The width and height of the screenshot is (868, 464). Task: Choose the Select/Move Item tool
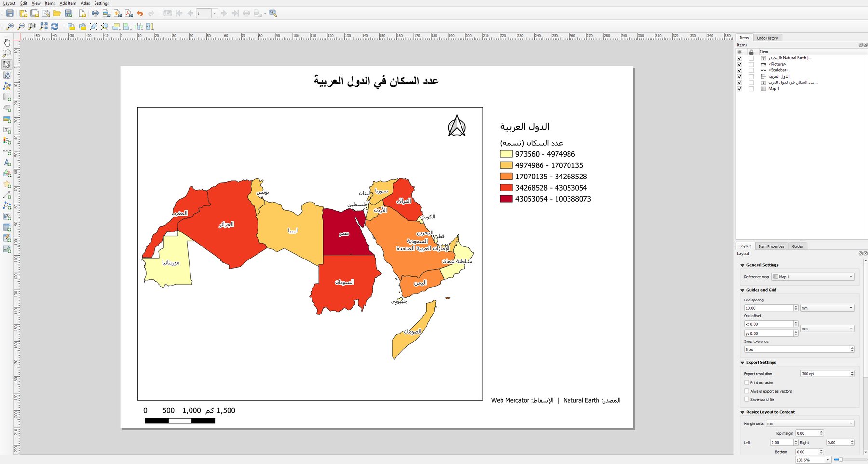tap(7, 64)
